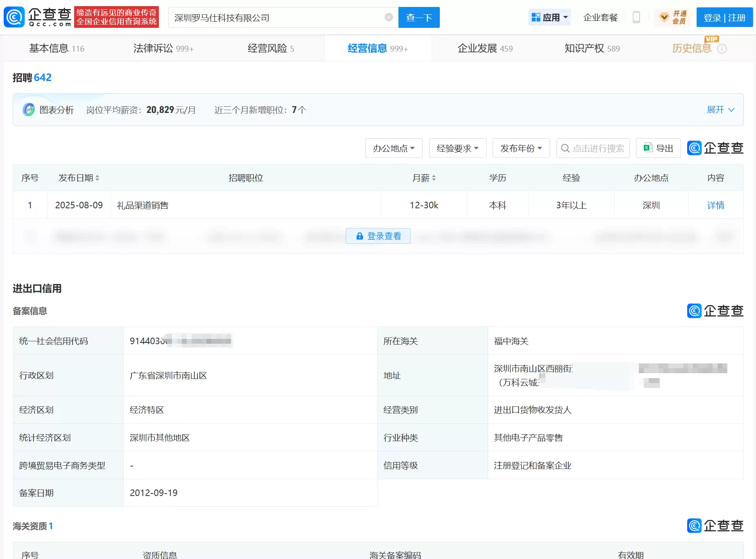Click the magnifier icon inside 点击进行搜索 box
This screenshot has height=559, width=756.
coord(566,148)
